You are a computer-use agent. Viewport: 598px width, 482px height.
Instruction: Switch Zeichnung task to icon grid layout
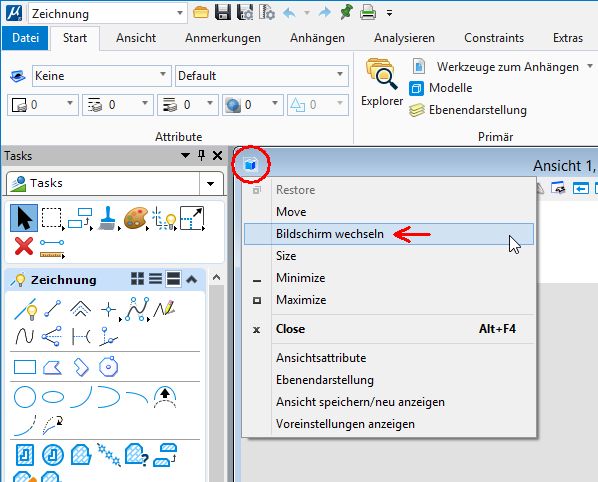[137, 279]
